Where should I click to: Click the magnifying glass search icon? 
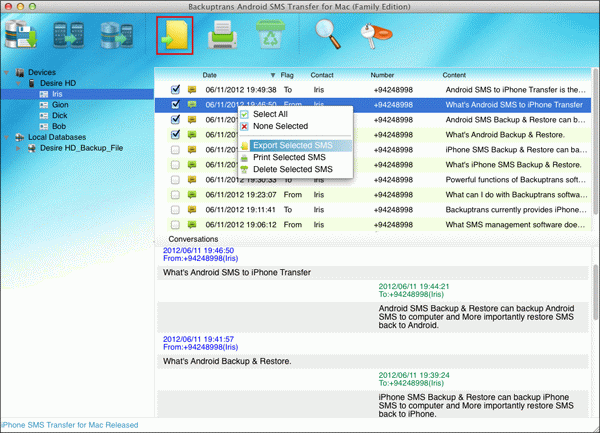tap(328, 34)
